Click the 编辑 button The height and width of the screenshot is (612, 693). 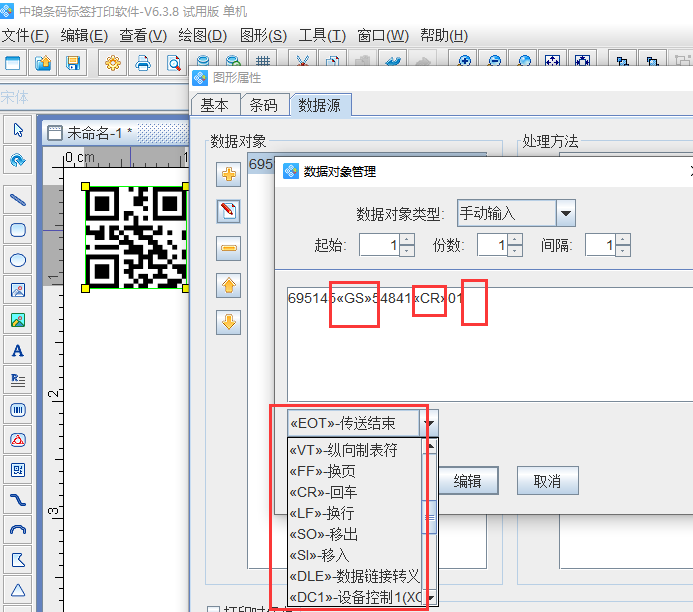(x=467, y=481)
